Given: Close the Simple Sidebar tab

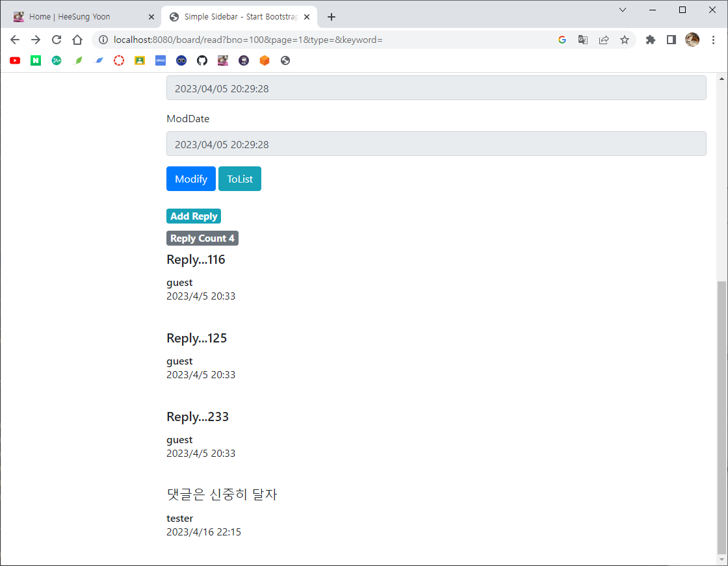Looking at the screenshot, I should pos(307,17).
